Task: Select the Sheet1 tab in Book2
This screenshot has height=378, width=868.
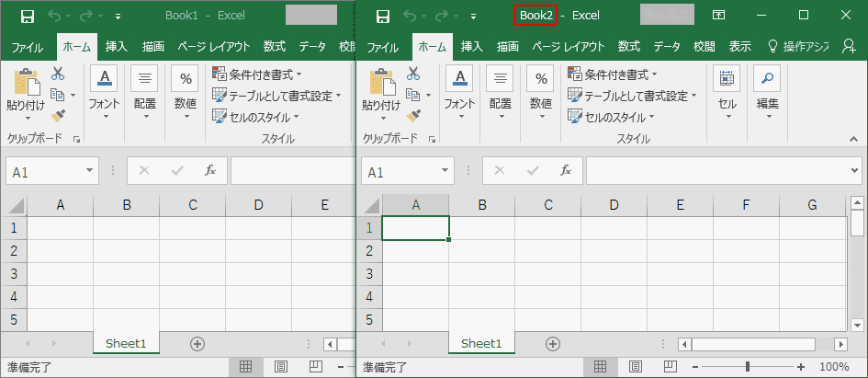Action: 481,344
